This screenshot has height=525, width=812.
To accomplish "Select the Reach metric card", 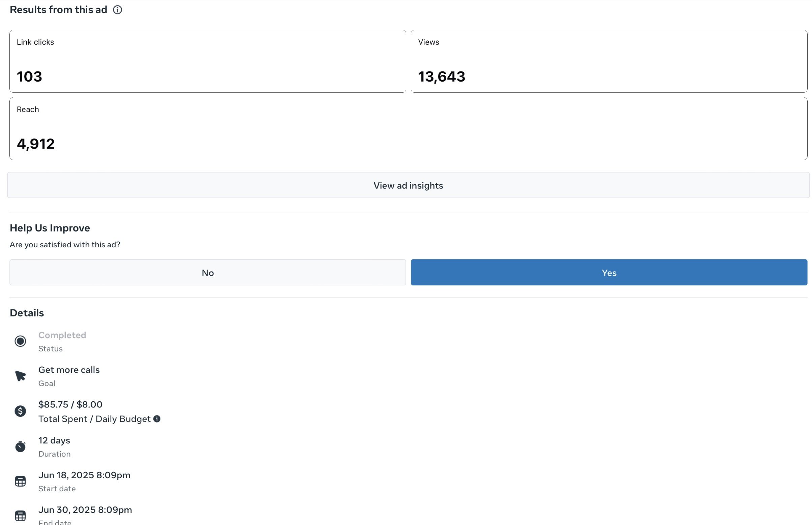I will (x=408, y=129).
